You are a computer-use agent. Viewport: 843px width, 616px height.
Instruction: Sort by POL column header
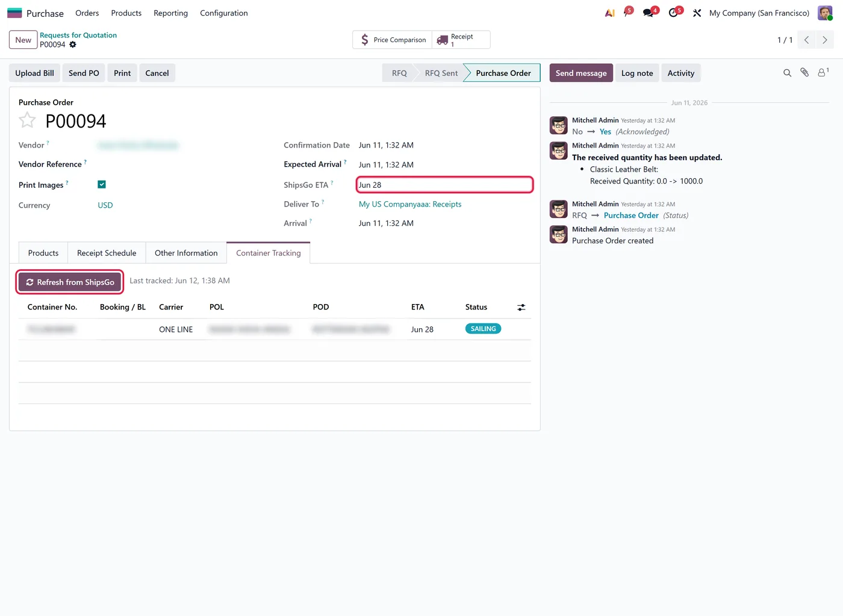tap(217, 307)
